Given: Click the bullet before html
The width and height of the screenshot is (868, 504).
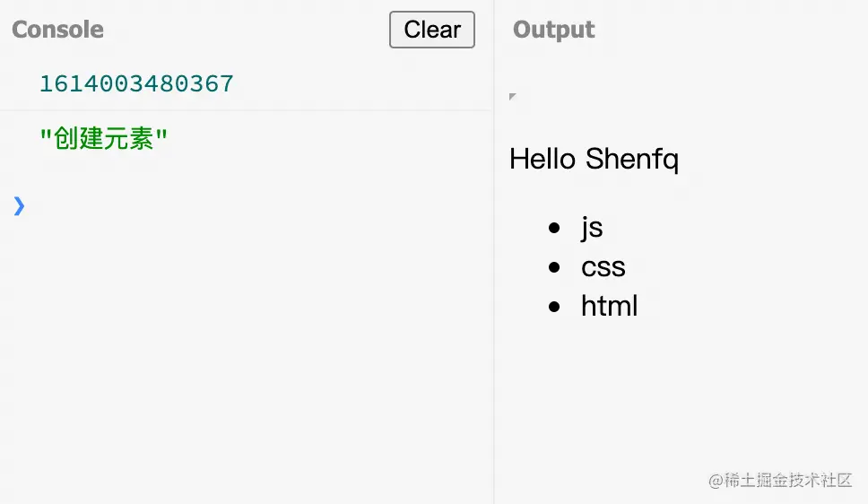Looking at the screenshot, I should (x=554, y=307).
